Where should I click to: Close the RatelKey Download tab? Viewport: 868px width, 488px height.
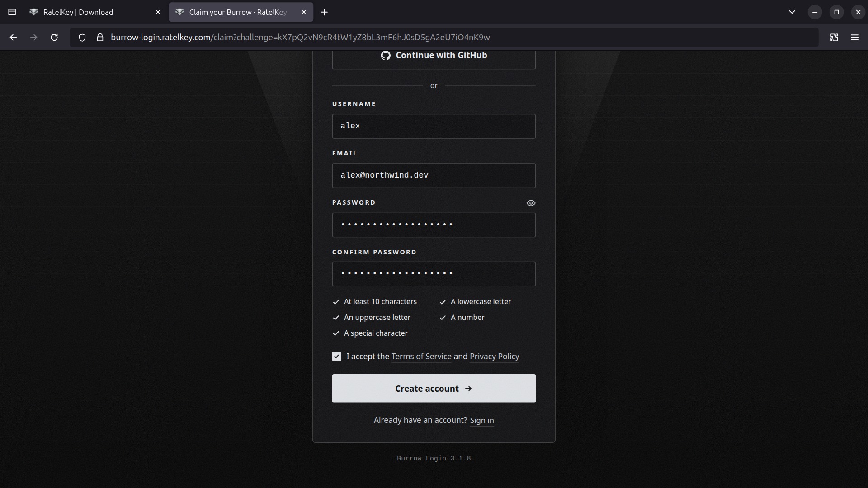click(158, 12)
